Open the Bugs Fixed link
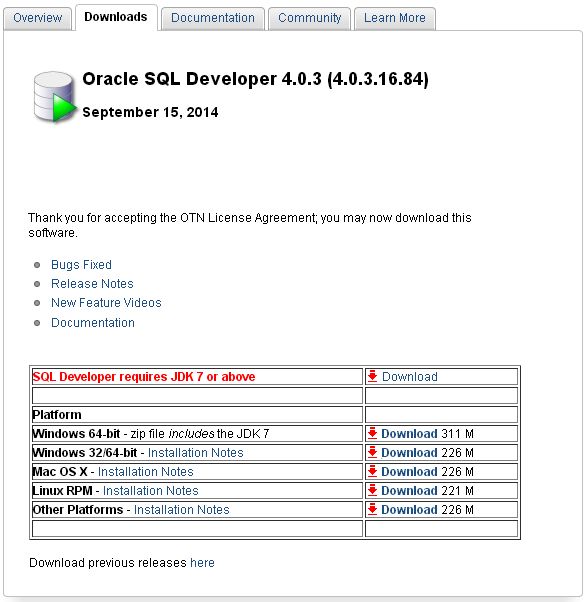Image resolution: width=585 pixels, height=602 pixels. pos(81,265)
